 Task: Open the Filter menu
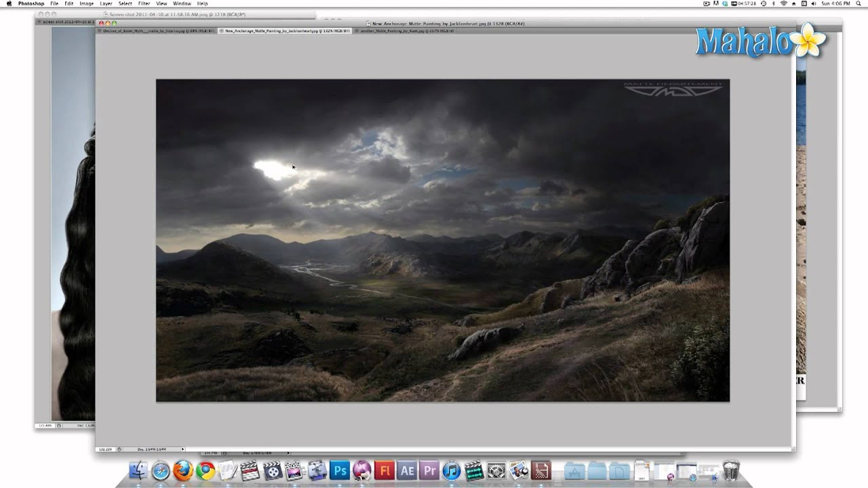[x=144, y=3]
